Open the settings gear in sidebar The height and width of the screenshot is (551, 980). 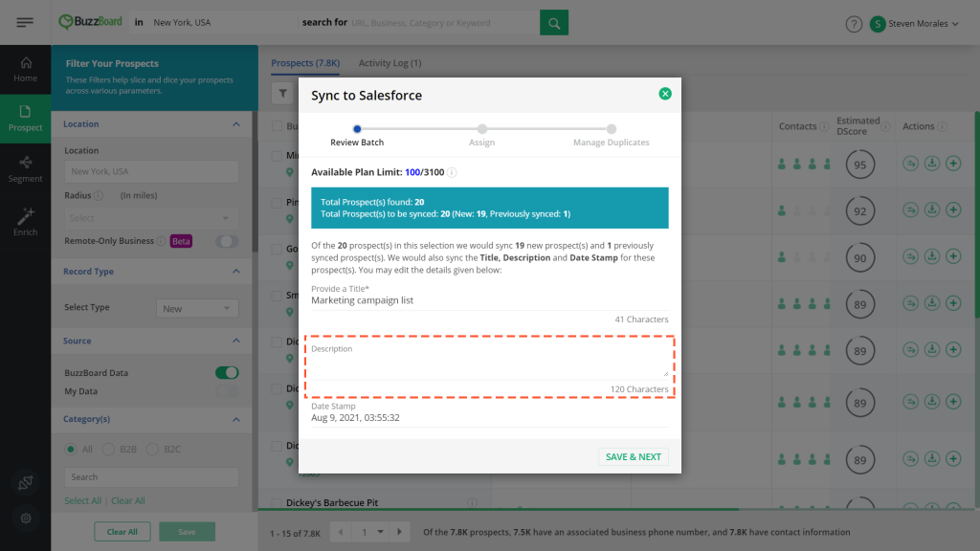point(26,518)
